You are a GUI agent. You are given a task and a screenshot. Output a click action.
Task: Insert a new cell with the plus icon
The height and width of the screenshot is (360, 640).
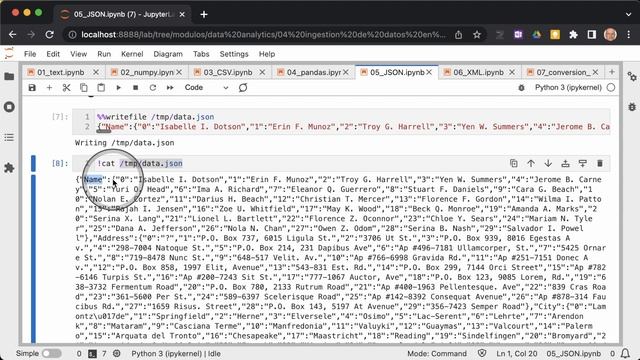(49, 88)
